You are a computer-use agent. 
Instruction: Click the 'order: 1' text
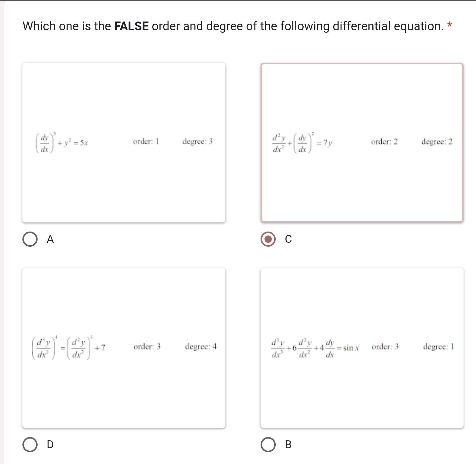coord(146,142)
